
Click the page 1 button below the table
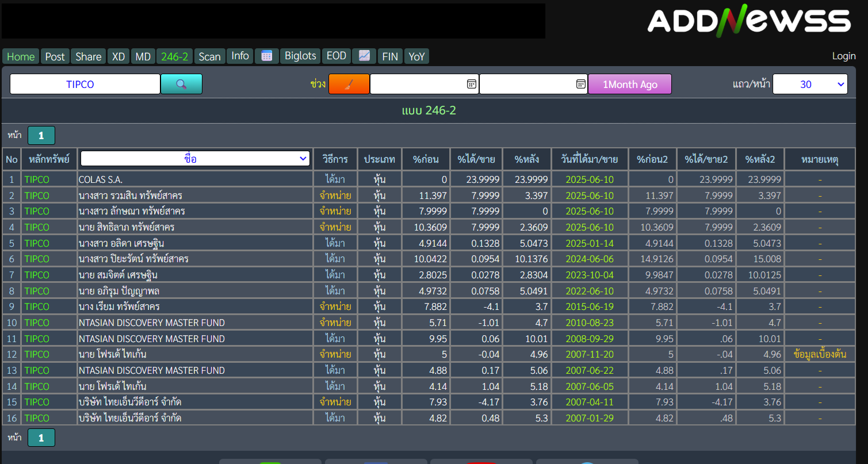click(41, 438)
